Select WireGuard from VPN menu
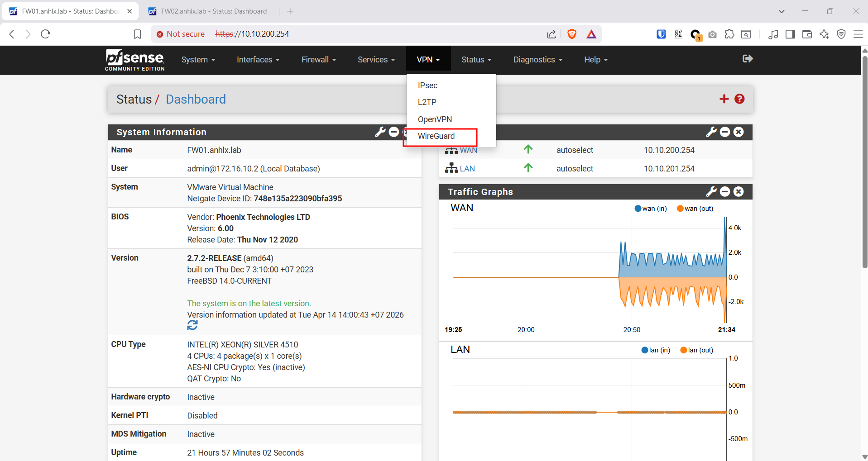868x461 pixels. [436, 136]
